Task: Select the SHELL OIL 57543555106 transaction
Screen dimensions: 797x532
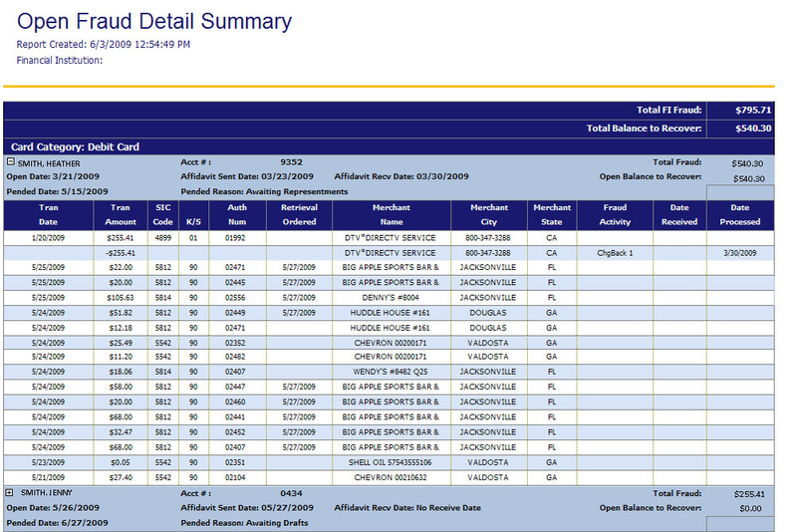Action: 392,462
